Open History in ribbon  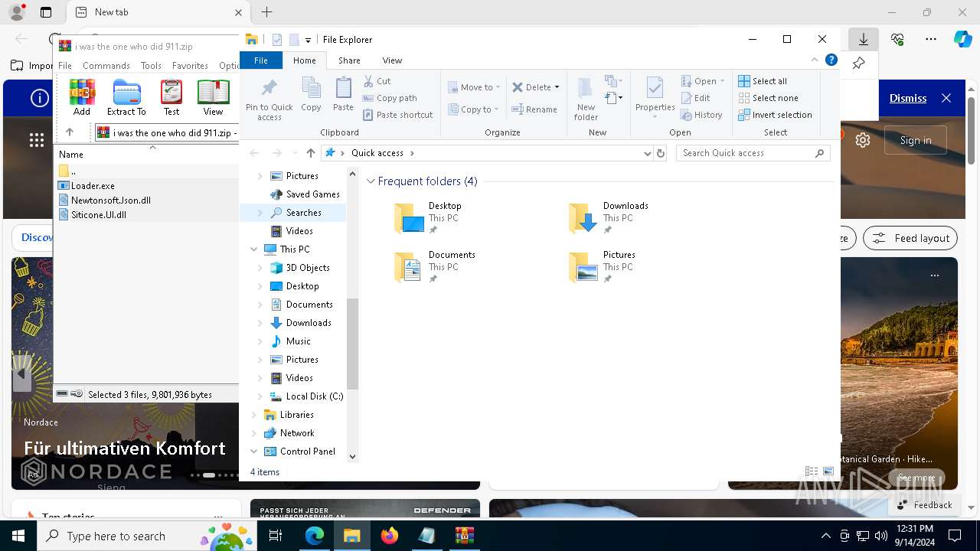(701, 115)
